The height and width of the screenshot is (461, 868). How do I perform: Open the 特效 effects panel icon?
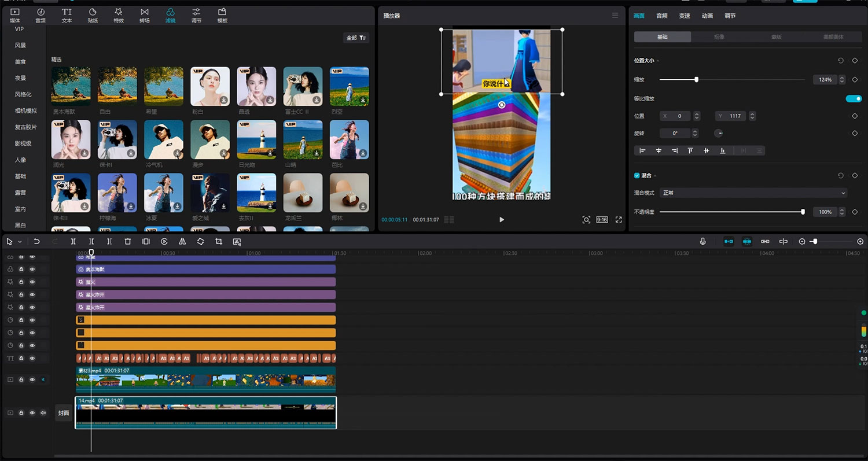pos(118,15)
